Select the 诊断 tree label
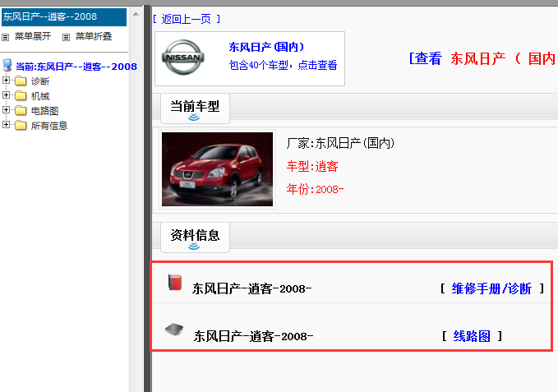 click(40, 81)
